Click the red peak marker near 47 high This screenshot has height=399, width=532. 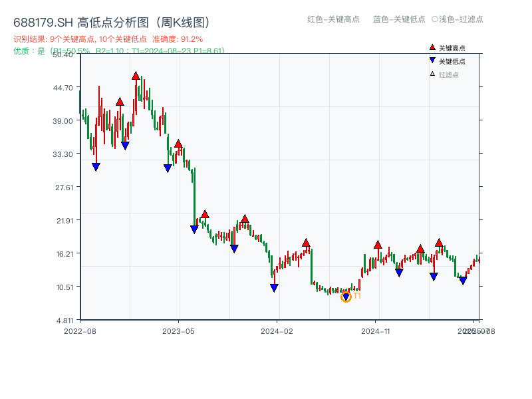click(136, 75)
